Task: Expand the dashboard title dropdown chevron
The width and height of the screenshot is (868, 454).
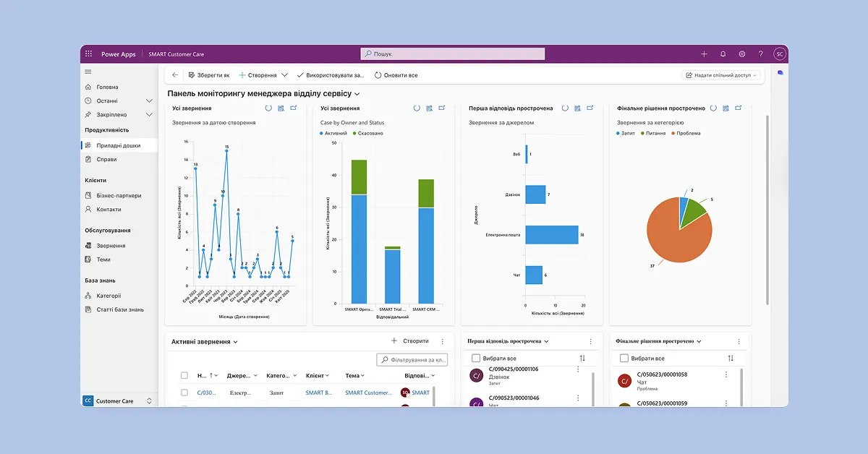Action: 357,94
